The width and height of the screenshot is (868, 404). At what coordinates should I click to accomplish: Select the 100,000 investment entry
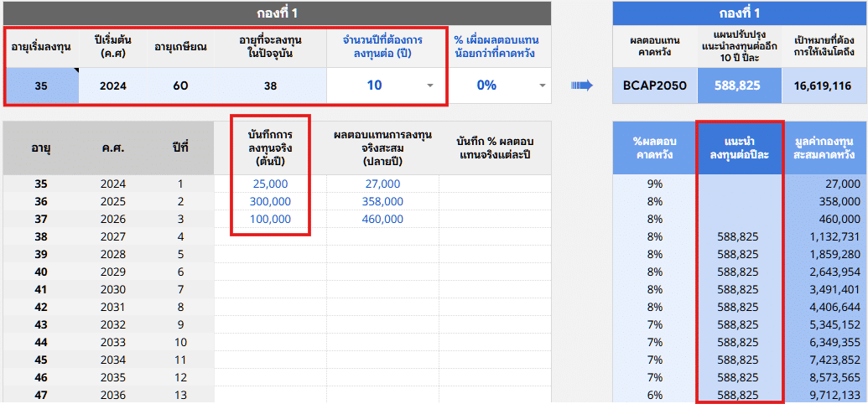click(270, 219)
